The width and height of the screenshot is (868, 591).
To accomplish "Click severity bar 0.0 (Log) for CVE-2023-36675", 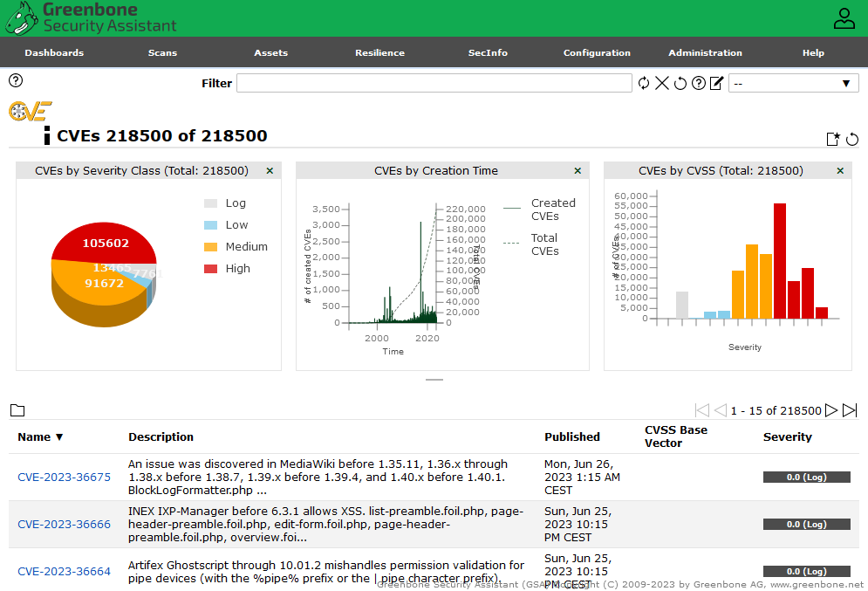I will pos(807,477).
